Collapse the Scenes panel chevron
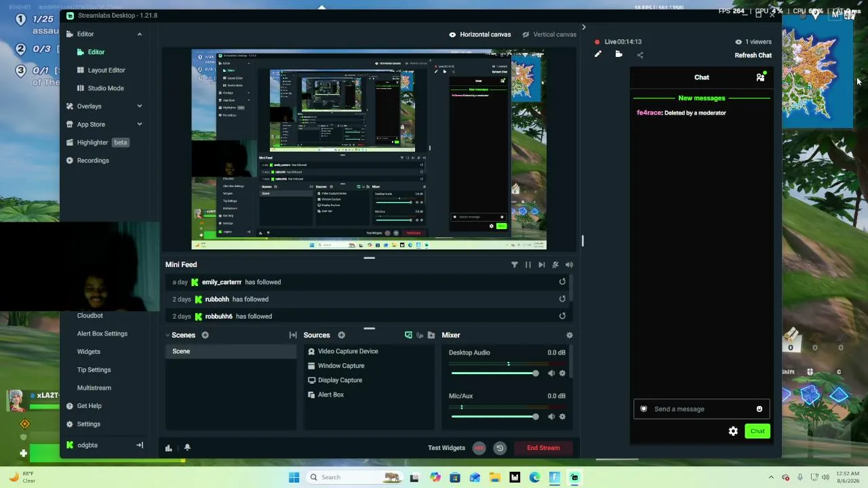Screen dimensions: 868x488 [167, 335]
